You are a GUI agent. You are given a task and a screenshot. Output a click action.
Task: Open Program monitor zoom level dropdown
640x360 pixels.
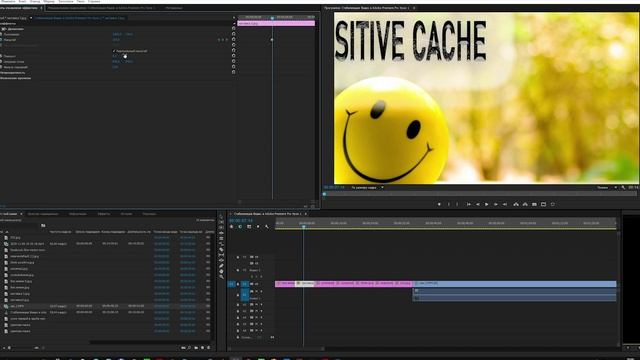[367, 187]
